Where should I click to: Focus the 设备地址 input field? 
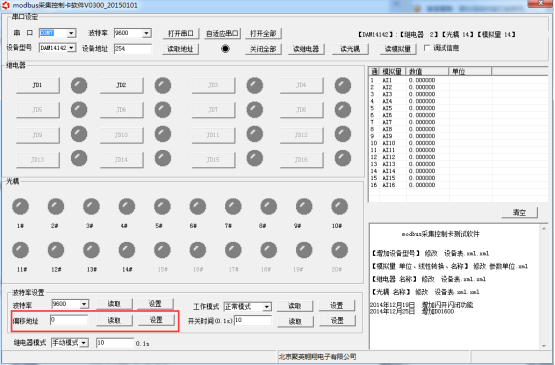pyautogui.click(x=133, y=49)
